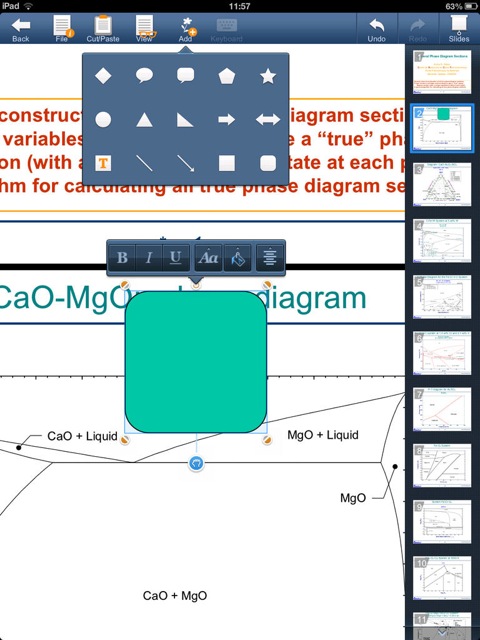The height and width of the screenshot is (640, 480).
Task: Open the font Aa options
Action: [208, 258]
